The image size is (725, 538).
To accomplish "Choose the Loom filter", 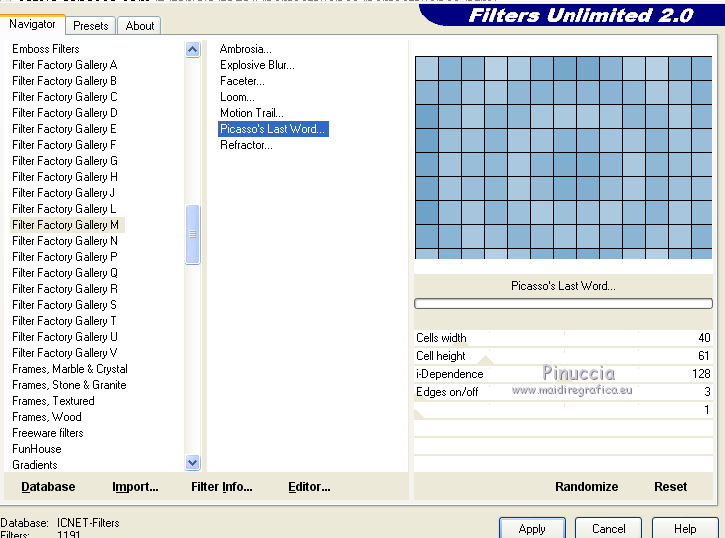I will click(x=237, y=97).
